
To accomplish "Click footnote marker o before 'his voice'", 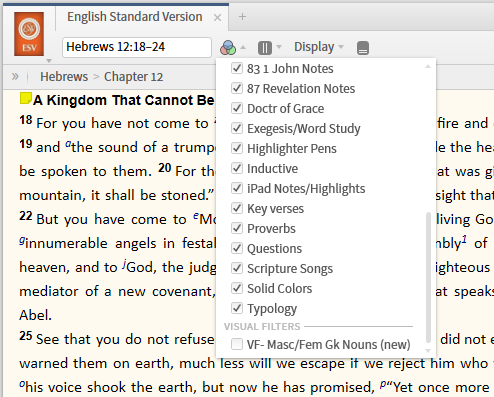I will click(22, 384).
